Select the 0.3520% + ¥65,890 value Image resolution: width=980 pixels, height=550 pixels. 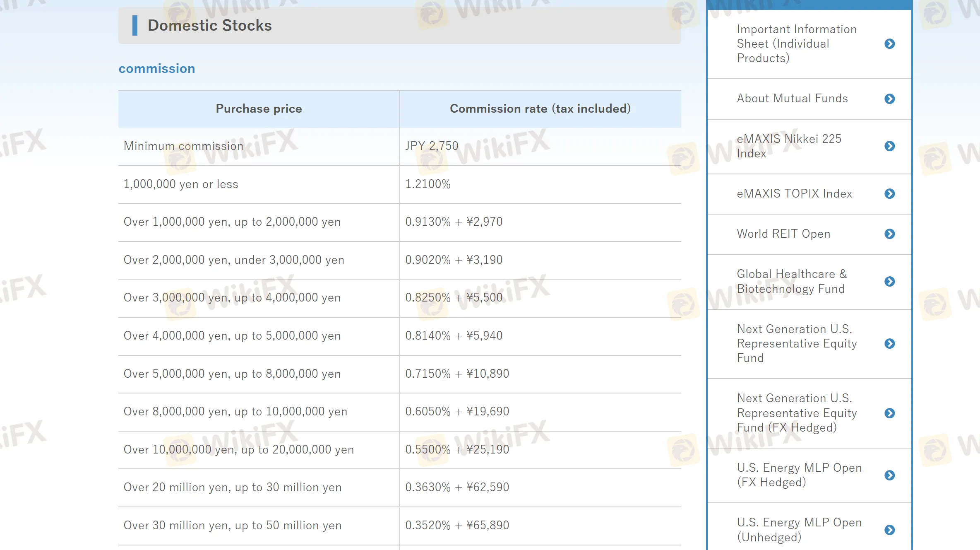coord(457,526)
